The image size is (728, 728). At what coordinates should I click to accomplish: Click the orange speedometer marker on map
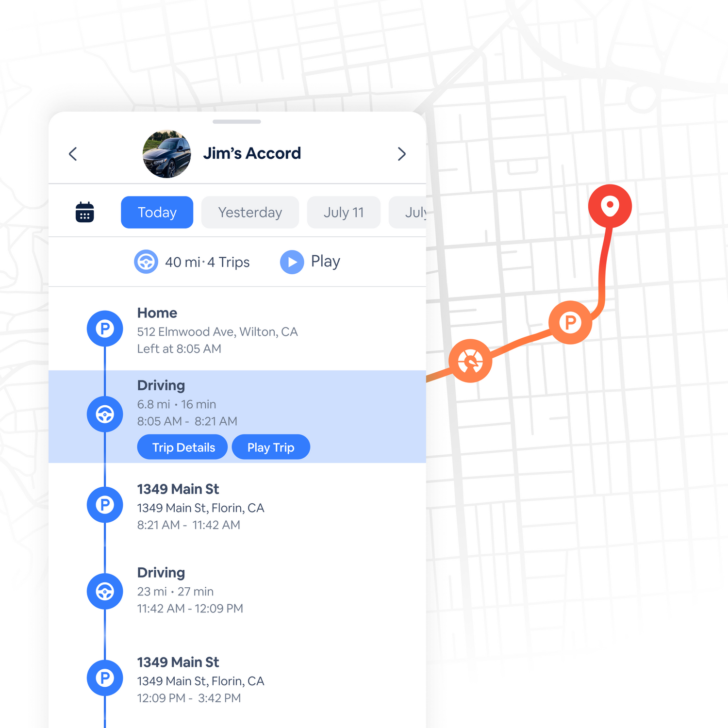[x=470, y=361]
